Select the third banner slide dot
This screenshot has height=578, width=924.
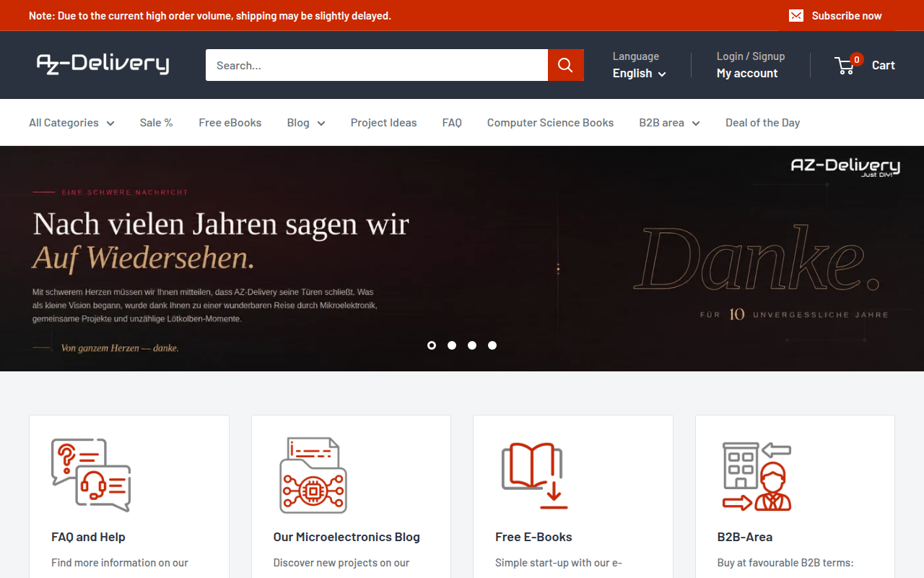tap(472, 345)
